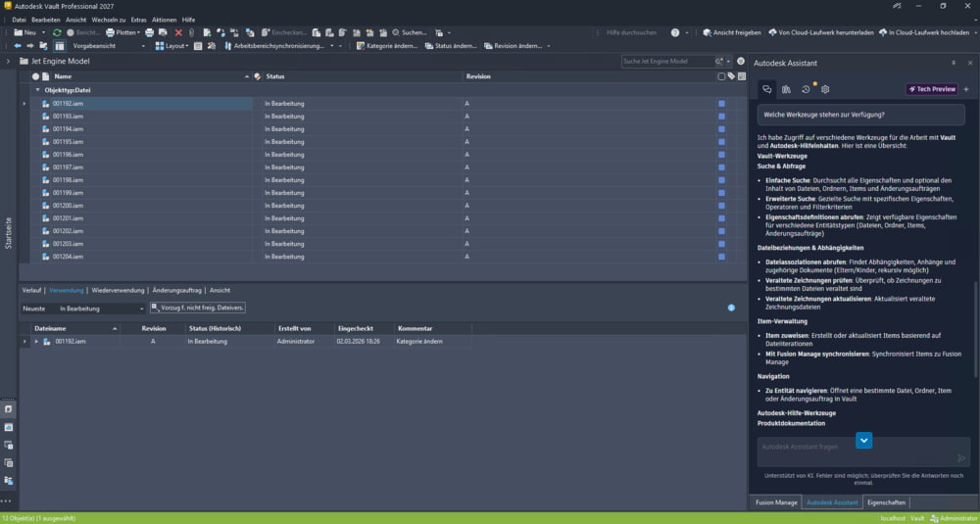Expand 001192.iam in the Verwendung table
This screenshot has height=524, width=980.
pos(36,342)
